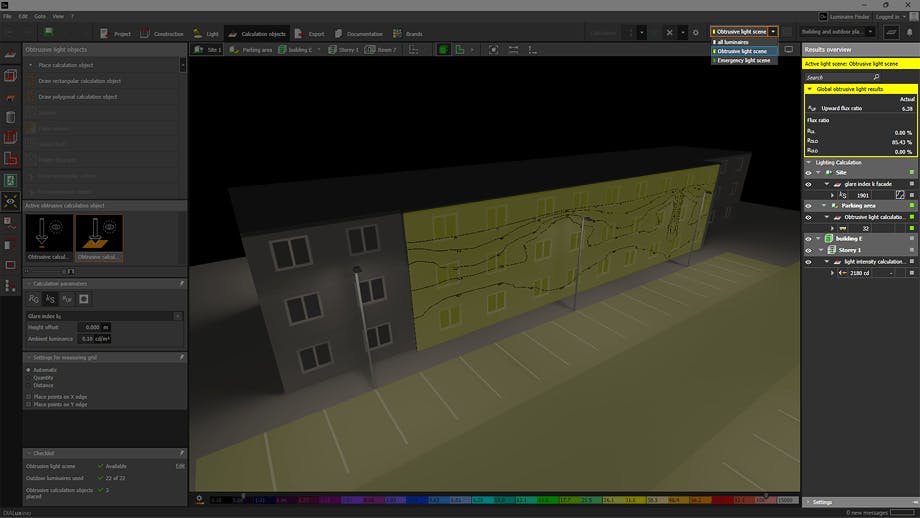This screenshot has height=518, width=920.
Task: Select the Storey 1 breadcrumb
Action: tap(343, 50)
